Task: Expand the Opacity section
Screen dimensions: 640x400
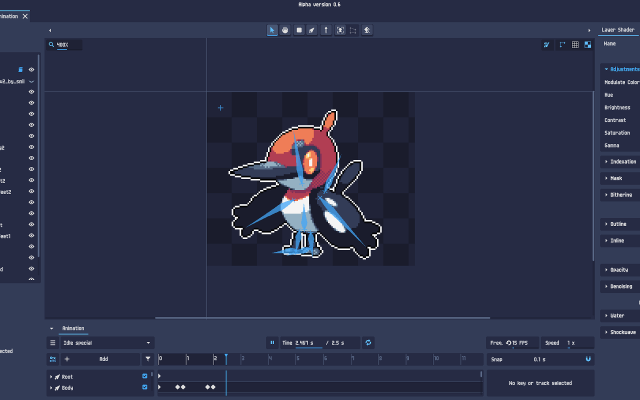Action: [621, 270]
